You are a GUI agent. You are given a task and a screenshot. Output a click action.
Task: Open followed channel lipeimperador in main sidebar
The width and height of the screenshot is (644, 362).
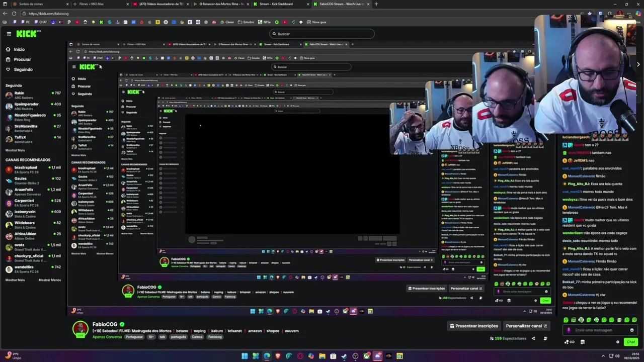[33, 106]
